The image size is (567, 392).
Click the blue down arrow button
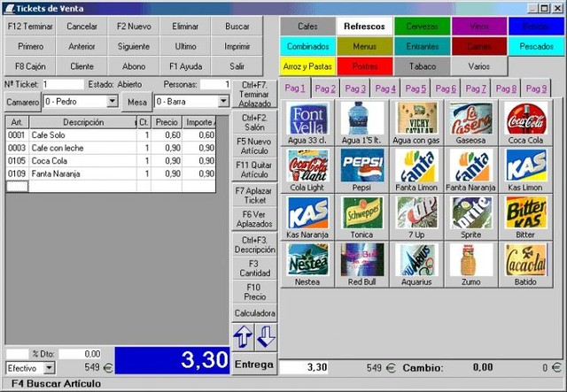[x=266, y=337]
